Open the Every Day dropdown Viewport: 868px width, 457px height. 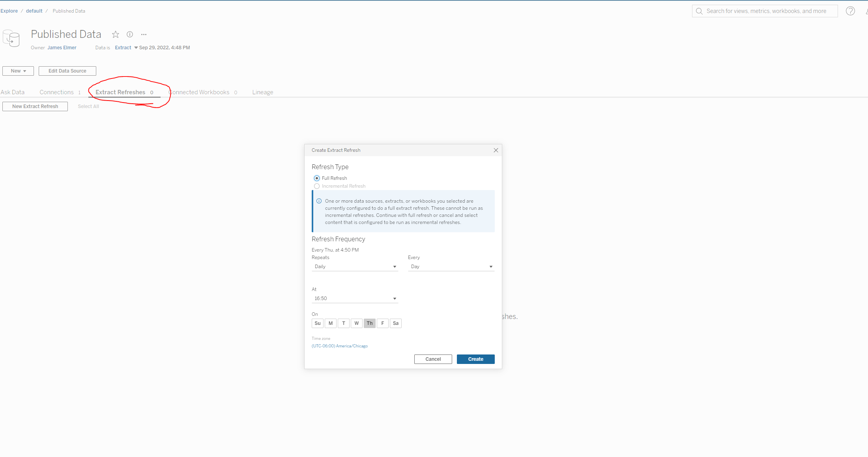(451, 267)
